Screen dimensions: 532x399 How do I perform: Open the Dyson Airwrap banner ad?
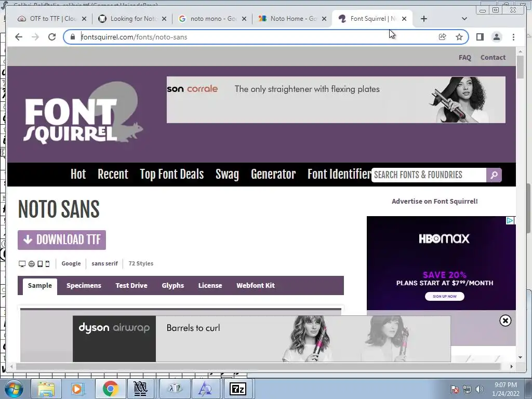pos(262,339)
